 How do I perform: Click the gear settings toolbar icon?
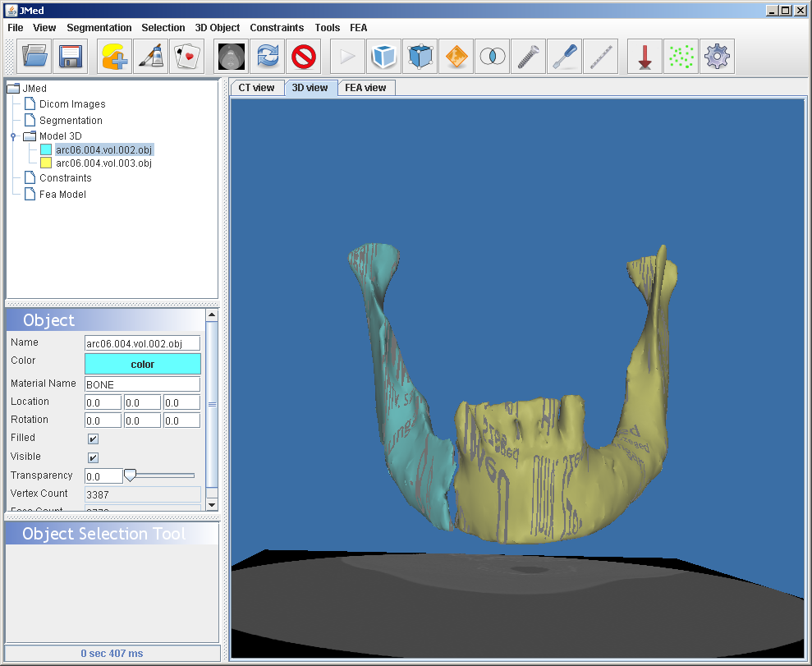(717, 57)
